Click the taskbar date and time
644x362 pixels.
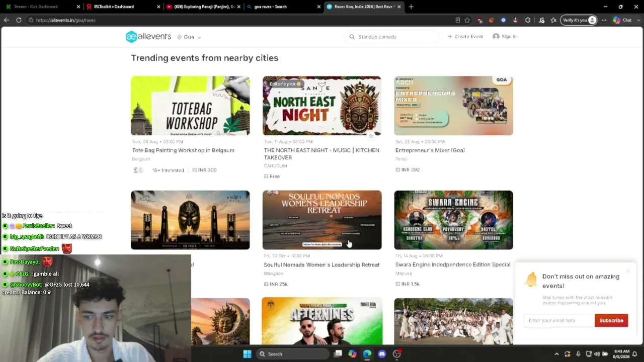pos(622,354)
